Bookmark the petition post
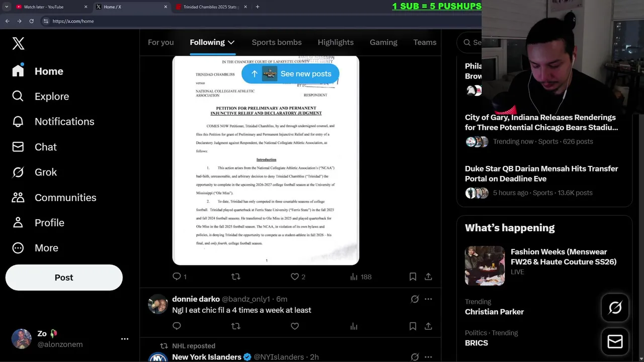Viewport: 644px width, 362px height. (413, 277)
